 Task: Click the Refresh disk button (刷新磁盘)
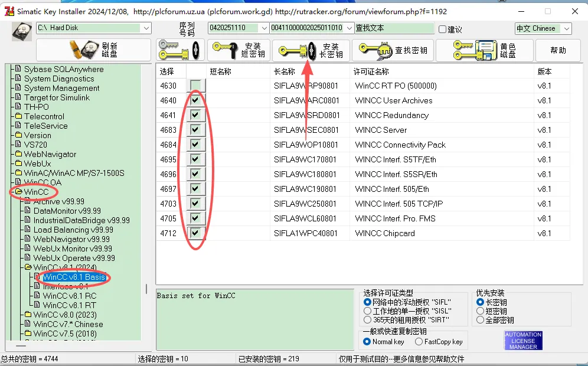[x=93, y=50]
